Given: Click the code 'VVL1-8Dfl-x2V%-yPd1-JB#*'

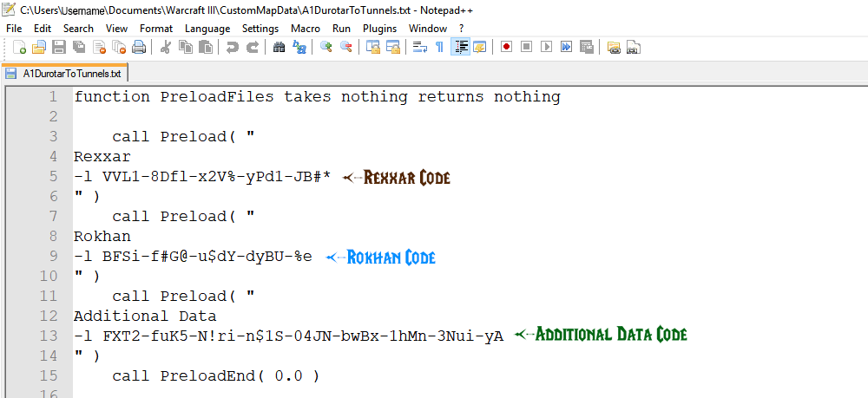Looking at the screenshot, I should pyautogui.click(x=217, y=177).
